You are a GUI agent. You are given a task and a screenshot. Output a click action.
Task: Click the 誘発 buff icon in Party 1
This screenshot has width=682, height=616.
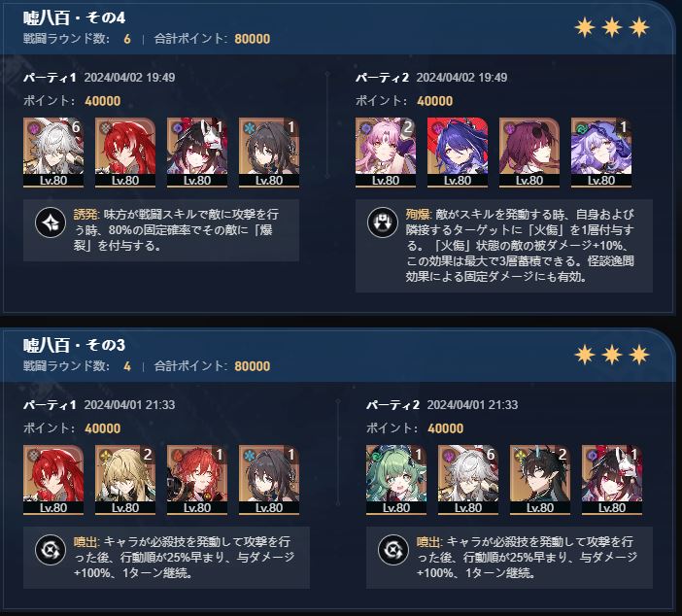tap(51, 223)
